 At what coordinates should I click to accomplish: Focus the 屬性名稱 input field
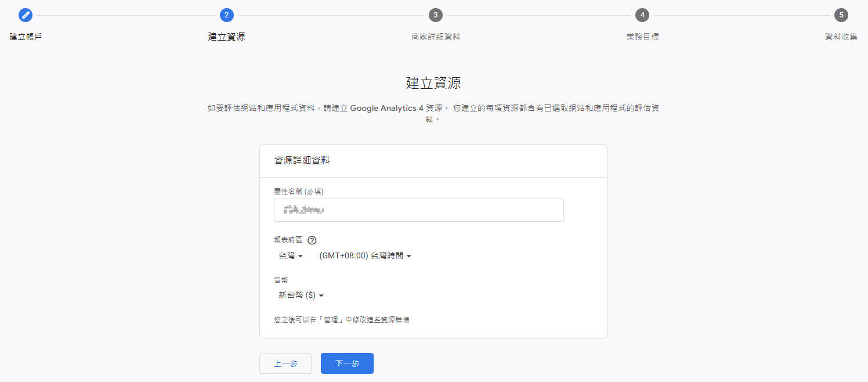418,210
